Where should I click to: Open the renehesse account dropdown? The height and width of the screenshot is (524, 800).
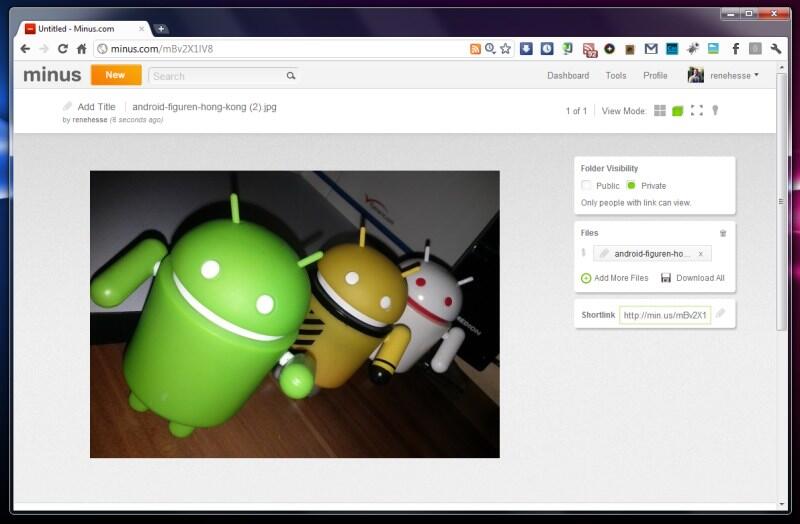point(734,76)
